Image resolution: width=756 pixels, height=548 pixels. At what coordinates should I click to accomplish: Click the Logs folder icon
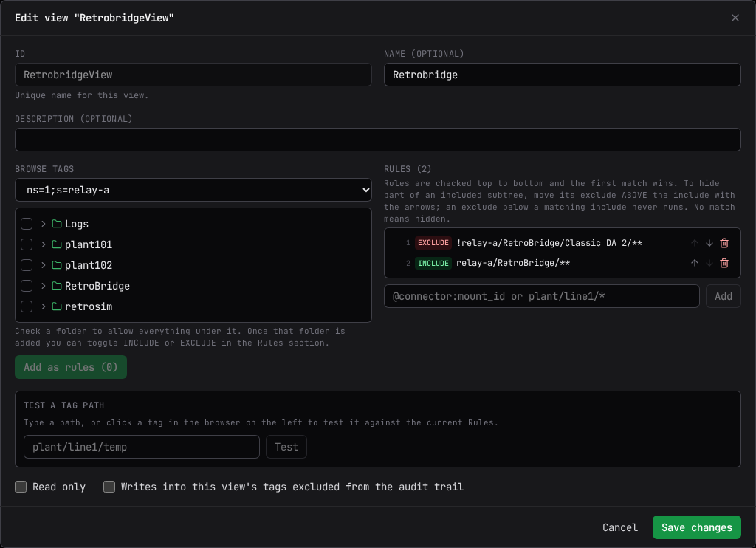tap(56, 224)
